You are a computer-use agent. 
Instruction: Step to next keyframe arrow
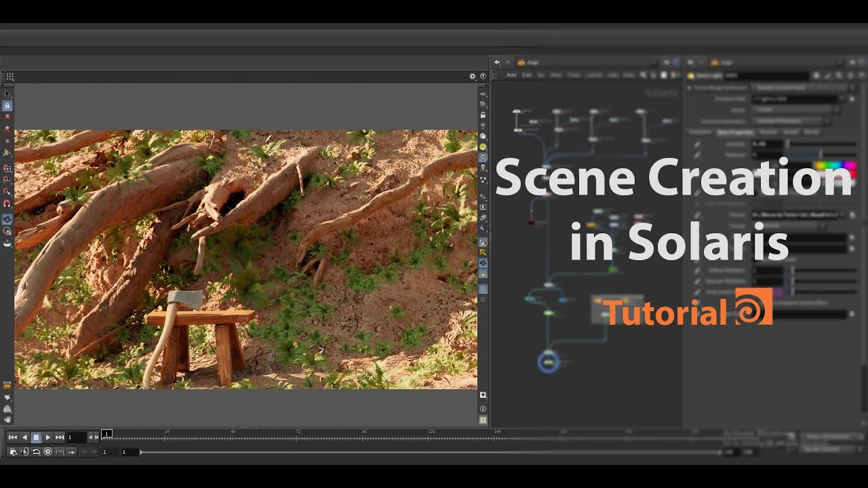(x=96, y=438)
